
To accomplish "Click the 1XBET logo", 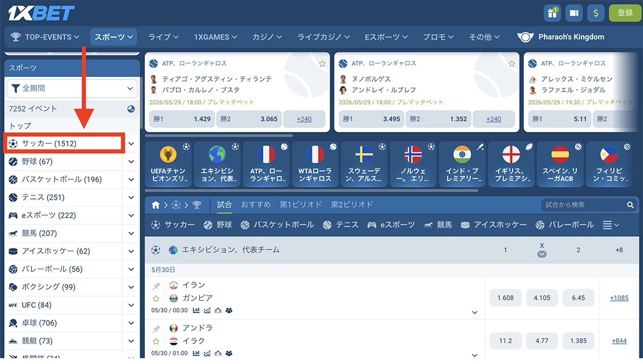I will [41, 13].
